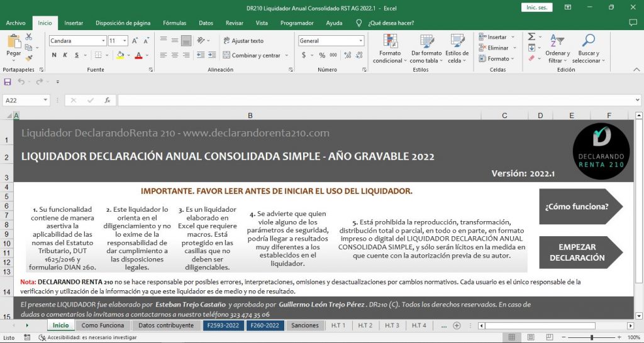Click the ¿Qué desea hacer? search box
This screenshot has width=644, height=343.
[x=391, y=23]
